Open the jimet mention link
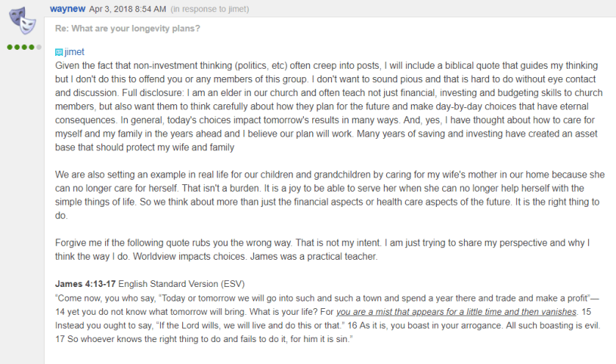This screenshot has width=616, height=364. coord(74,52)
